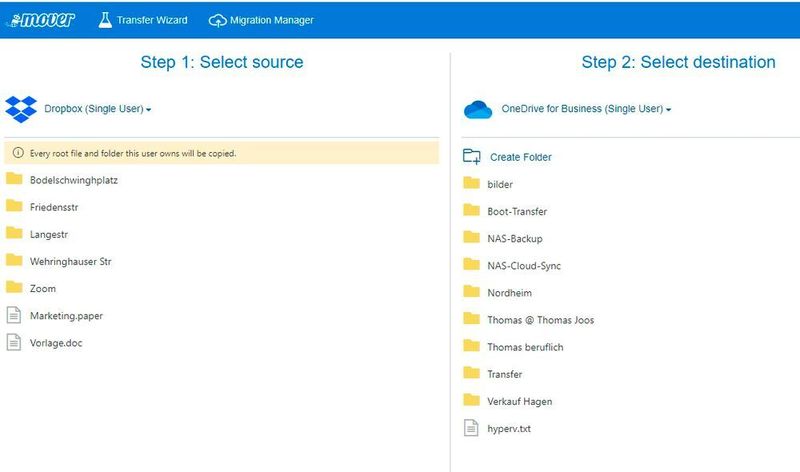Select the Zoom folder name
Screen dimensions: 800x472
43,289
